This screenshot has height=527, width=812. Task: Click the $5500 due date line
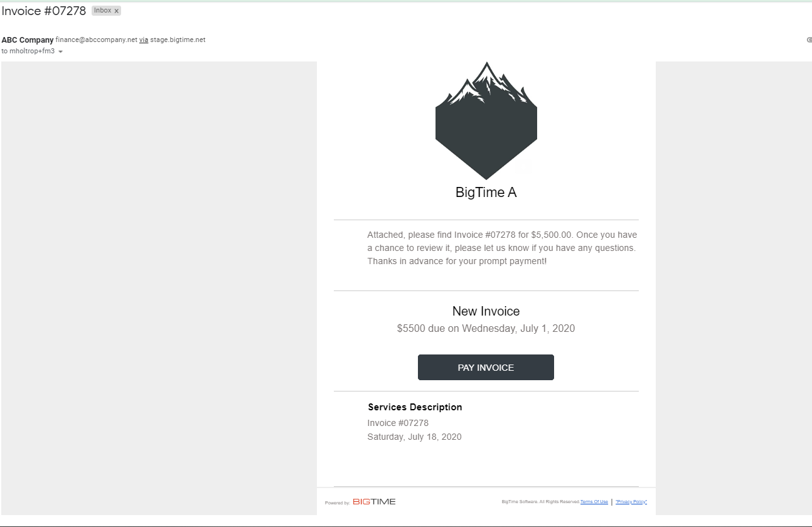click(486, 328)
